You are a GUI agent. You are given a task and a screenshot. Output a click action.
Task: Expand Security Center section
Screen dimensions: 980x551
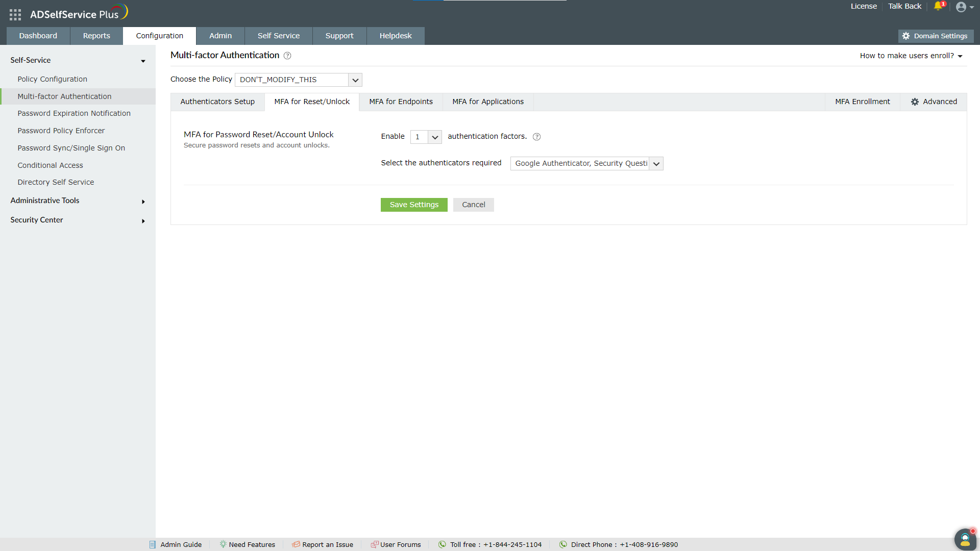tap(143, 221)
